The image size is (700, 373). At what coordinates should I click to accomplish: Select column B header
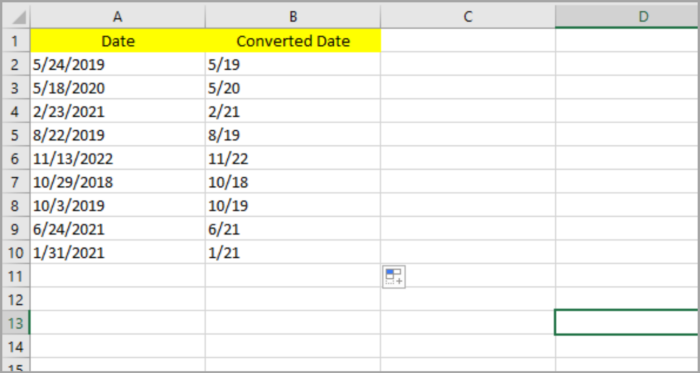pyautogui.click(x=293, y=17)
